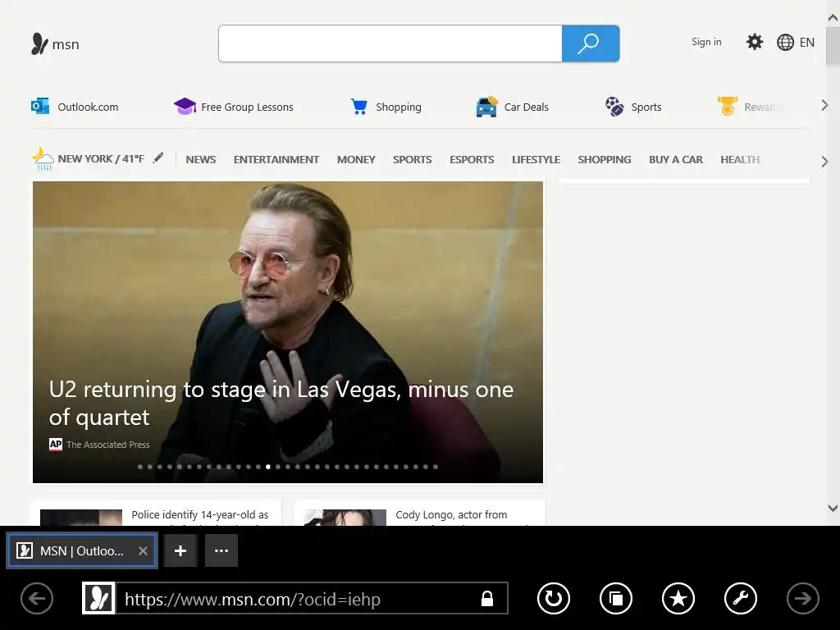The image size is (840, 630).
Task: Click the address bar URL field
Action: coord(297,599)
